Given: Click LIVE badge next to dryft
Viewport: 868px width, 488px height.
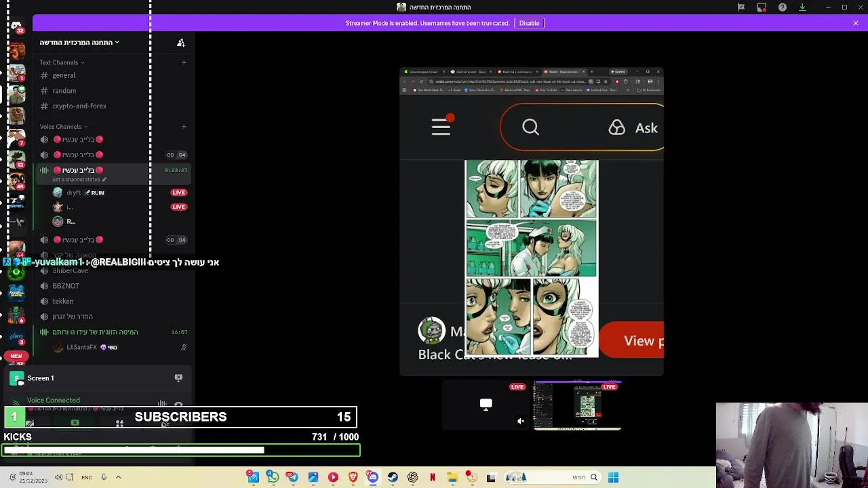Looking at the screenshot, I should tap(179, 192).
